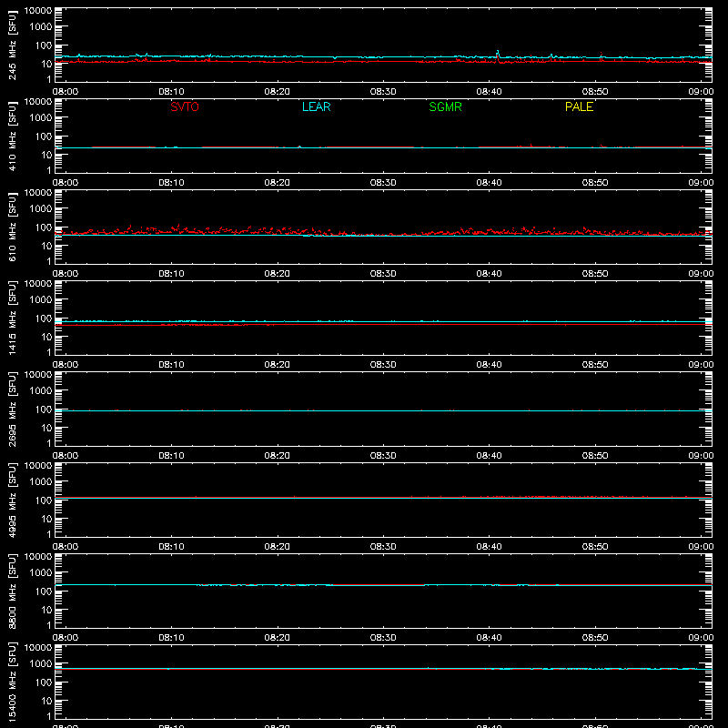Click the 100 tick label on 610 MHz axis
This screenshot has height=728, width=728.
point(44,227)
